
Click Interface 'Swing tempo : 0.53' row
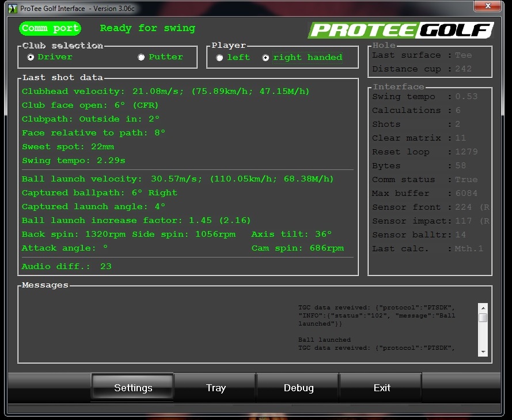[x=425, y=97]
